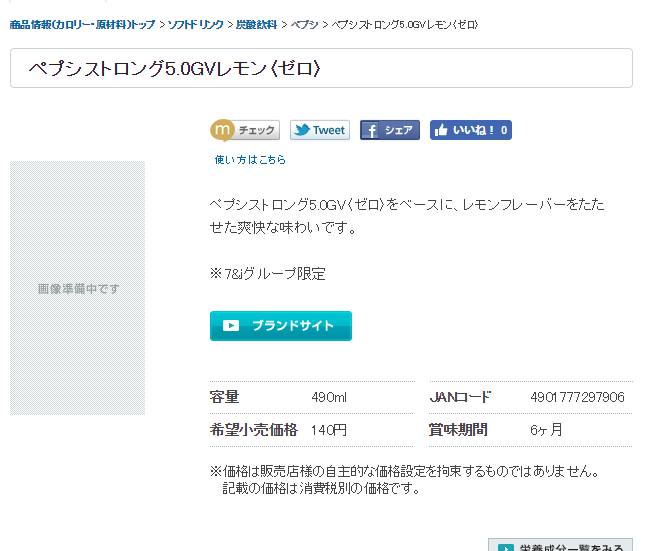Click the 栄養成分一覧をみる button
Image resolution: width=646 pixels, height=551 pixels.
point(560,547)
